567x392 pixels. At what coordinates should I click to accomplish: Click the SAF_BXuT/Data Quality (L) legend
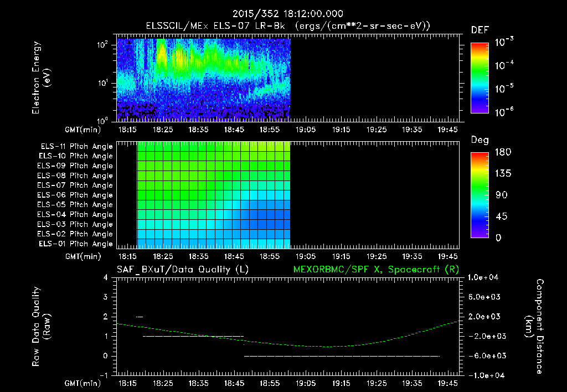coord(183,270)
